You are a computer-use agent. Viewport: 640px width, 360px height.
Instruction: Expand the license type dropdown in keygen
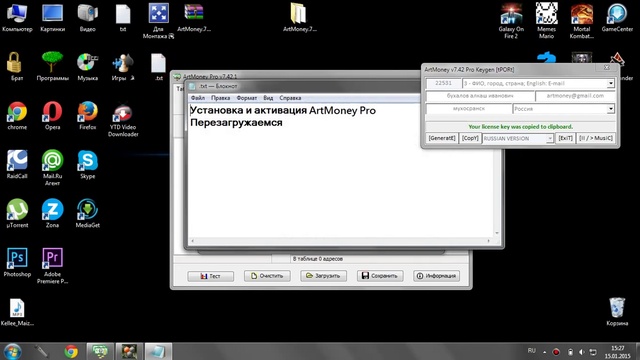pyautogui.click(x=611, y=83)
